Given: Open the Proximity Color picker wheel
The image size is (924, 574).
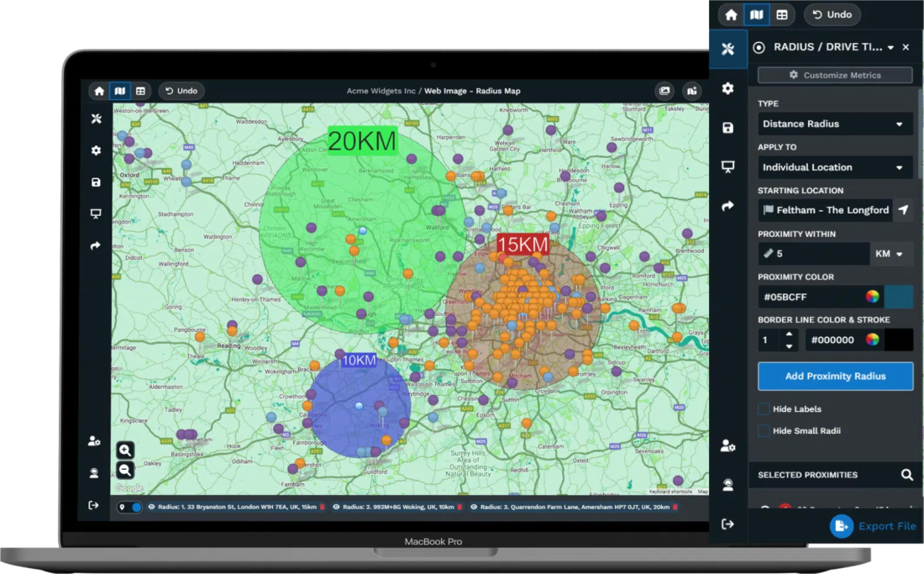Looking at the screenshot, I should pos(873,297).
